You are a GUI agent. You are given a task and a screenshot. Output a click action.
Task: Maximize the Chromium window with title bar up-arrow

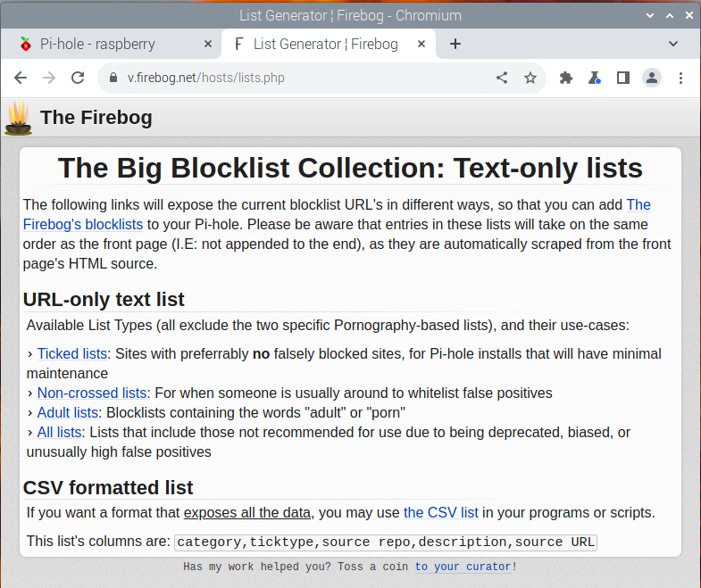(x=670, y=15)
